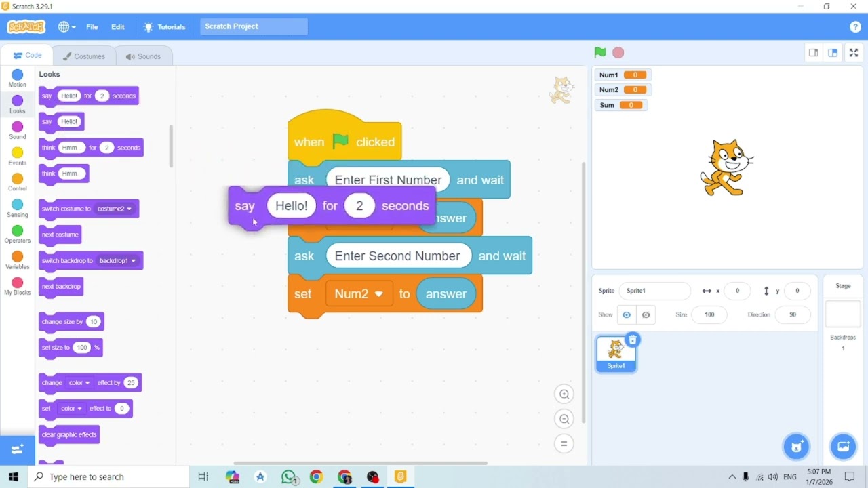Screen dimensions: 868x488
Task: Click the Choose a Sprite button
Action: click(797, 447)
